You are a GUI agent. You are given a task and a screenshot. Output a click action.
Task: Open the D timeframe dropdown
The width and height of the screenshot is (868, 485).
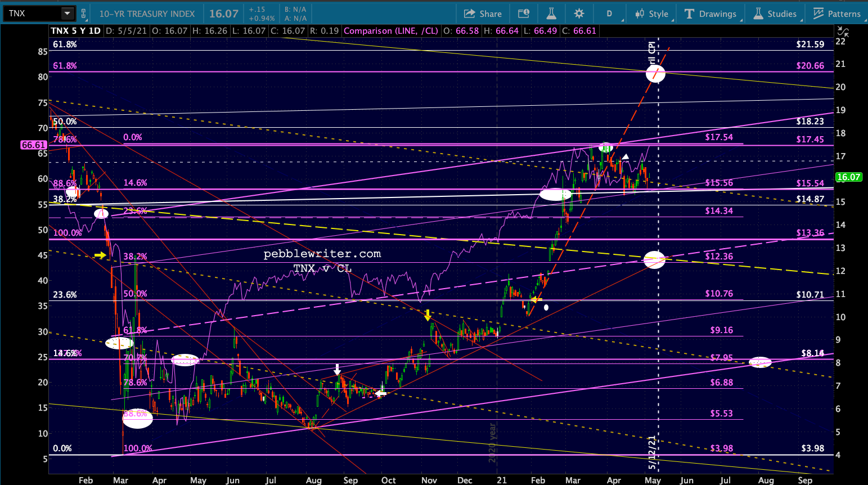coord(609,14)
